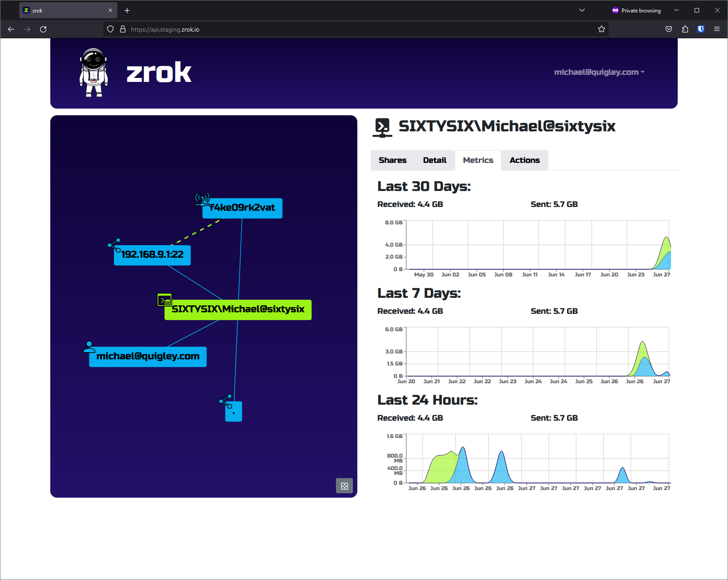Click the URL address bar field
The height and width of the screenshot is (580, 728).
click(356, 29)
